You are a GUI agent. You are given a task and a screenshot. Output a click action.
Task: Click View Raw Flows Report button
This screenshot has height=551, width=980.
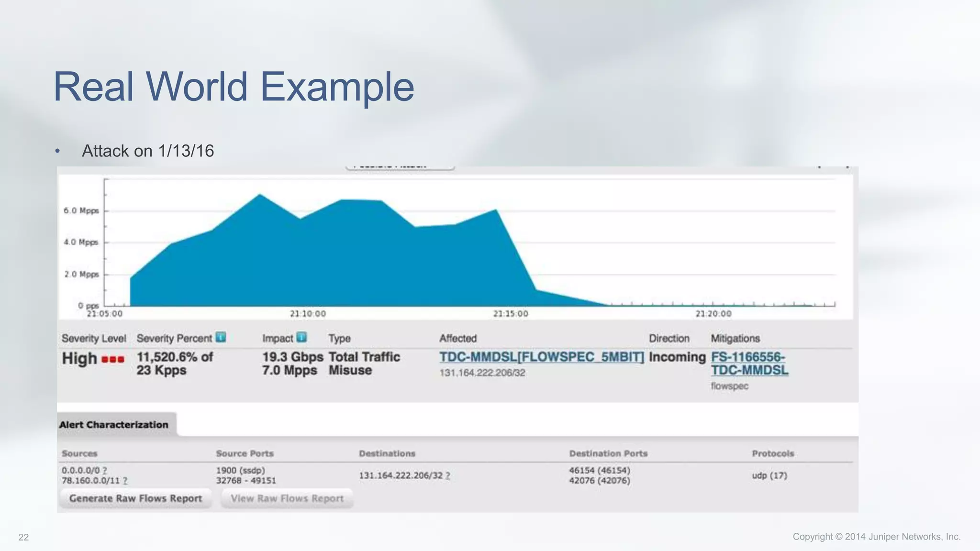click(x=287, y=498)
